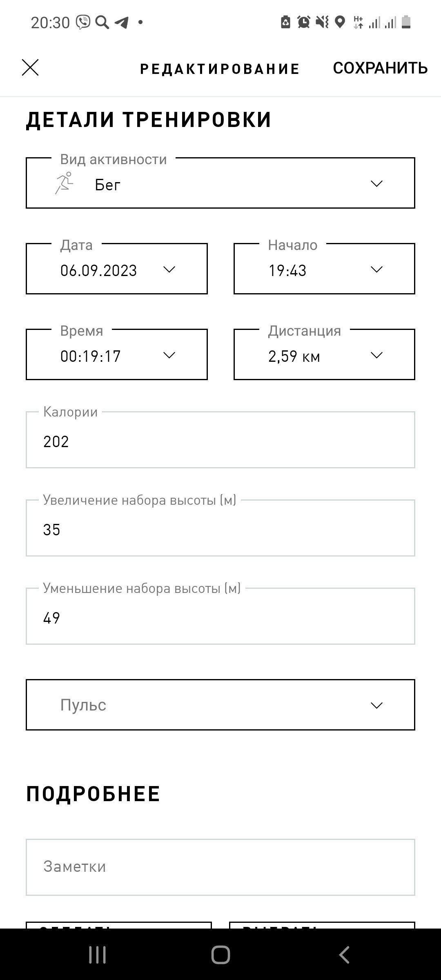Tap the Telegram notification icon in status bar
Screen dimensions: 441x980
121,22
